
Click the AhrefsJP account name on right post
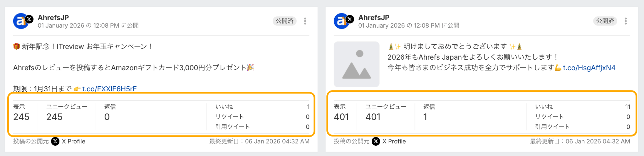click(374, 18)
